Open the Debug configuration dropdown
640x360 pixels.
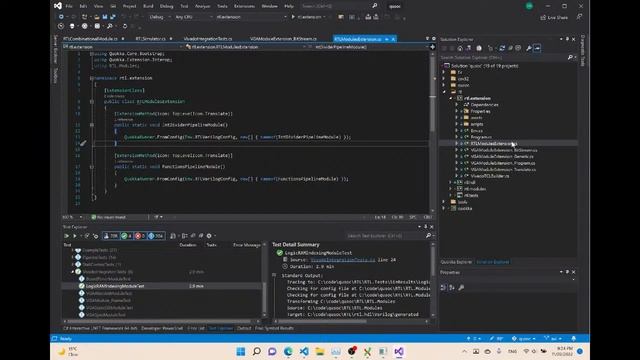(160, 17)
